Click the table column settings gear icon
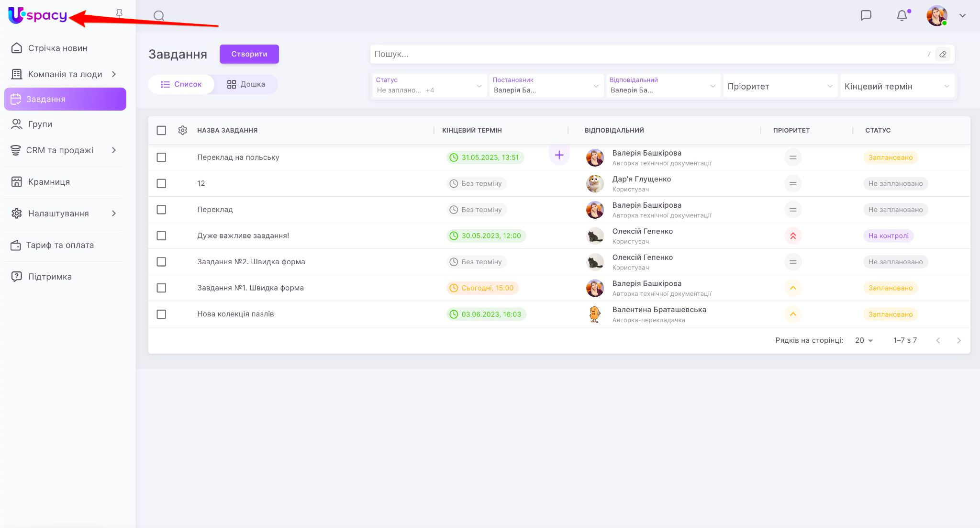 pos(182,130)
